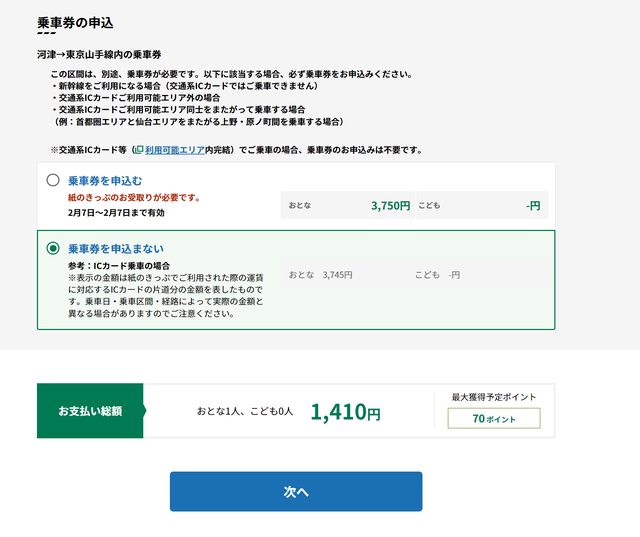
Task: Click the 1,410円 total amount
Action: point(345,411)
